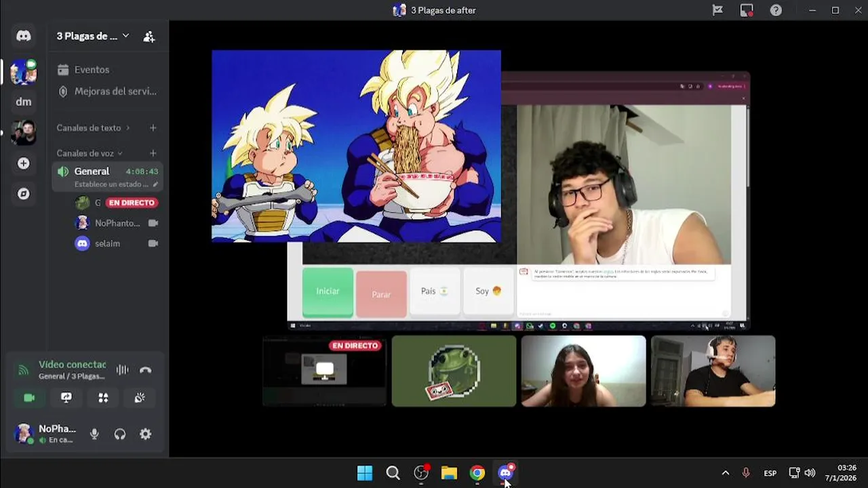
Task: Expand the 3 Plagas server name dropdown
Action: 92,36
